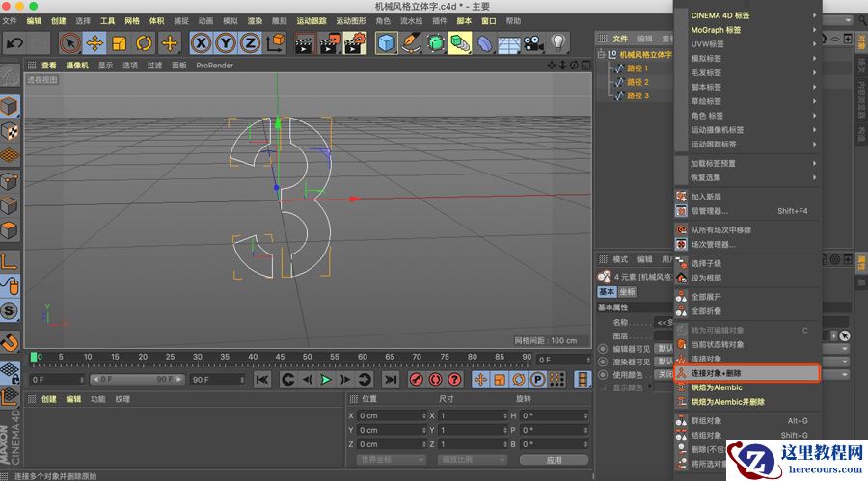Viewport: 868px width, 481px height.
Task: Click the Play forward button
Action: (326, 379)
